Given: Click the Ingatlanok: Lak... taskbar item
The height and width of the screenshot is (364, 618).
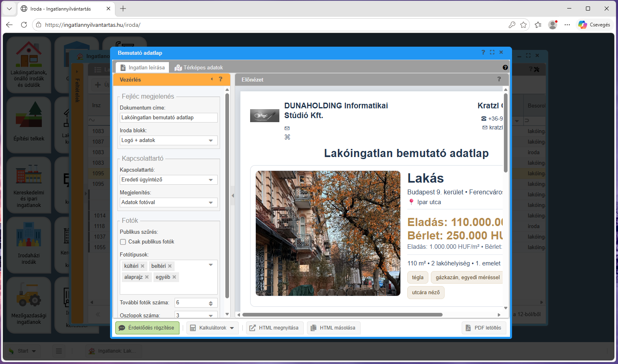Looking at the screenshot, I should (x=113, y=351).
